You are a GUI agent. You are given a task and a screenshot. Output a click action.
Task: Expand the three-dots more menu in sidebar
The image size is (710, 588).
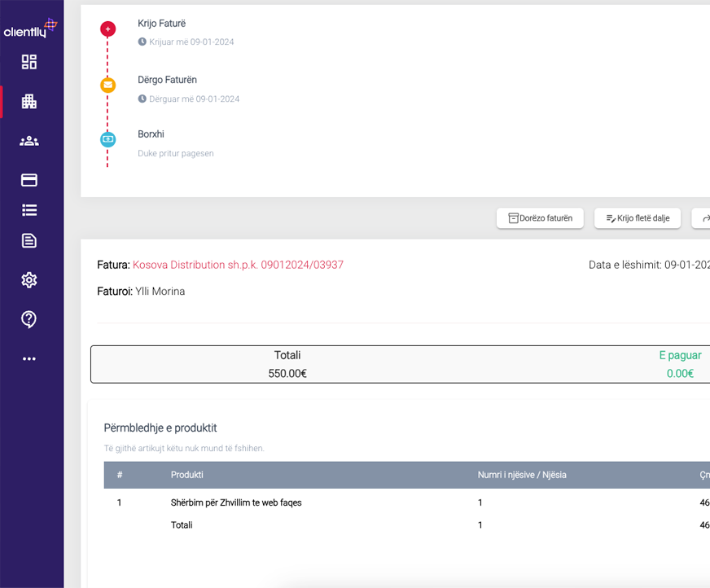[x=29, y=358]
